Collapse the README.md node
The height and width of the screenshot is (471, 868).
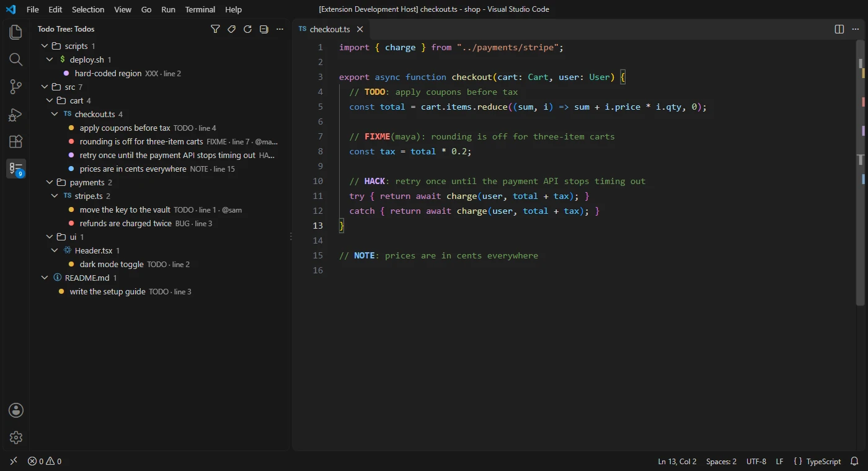coord(44,278)
